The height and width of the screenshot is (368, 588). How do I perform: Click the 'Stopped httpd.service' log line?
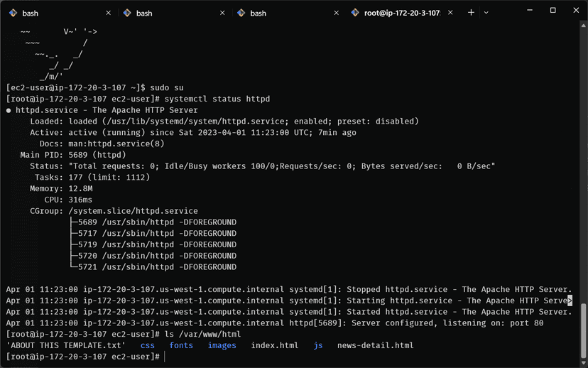tap(289, 290)
